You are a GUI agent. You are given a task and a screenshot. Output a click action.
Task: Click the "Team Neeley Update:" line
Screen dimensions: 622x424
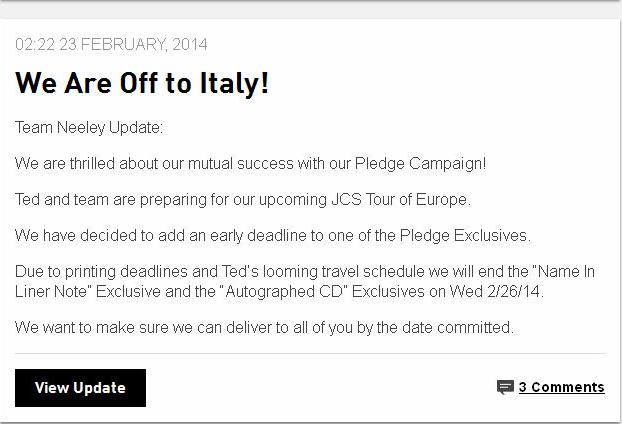click(x=89, y=128)
